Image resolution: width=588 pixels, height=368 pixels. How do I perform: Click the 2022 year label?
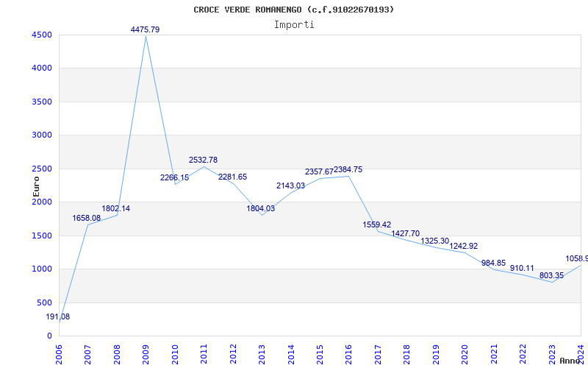[x=523, y=354]
